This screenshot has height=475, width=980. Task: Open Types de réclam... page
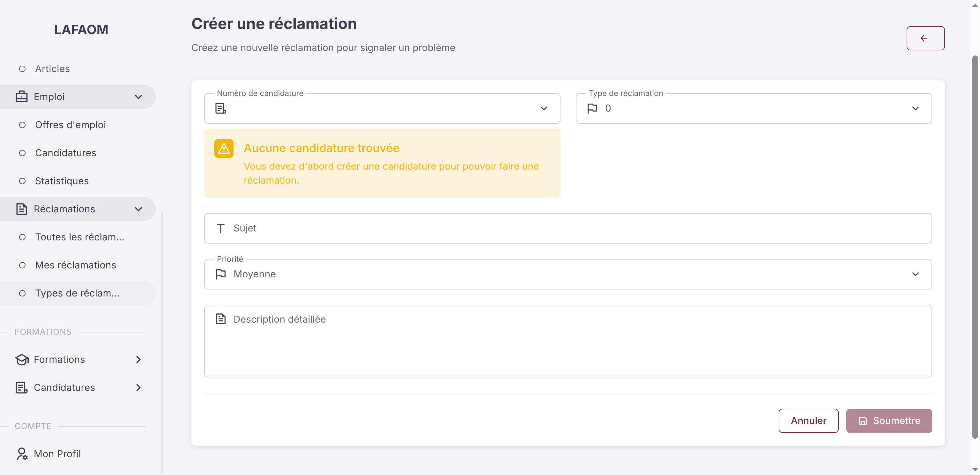click(78, 293)
